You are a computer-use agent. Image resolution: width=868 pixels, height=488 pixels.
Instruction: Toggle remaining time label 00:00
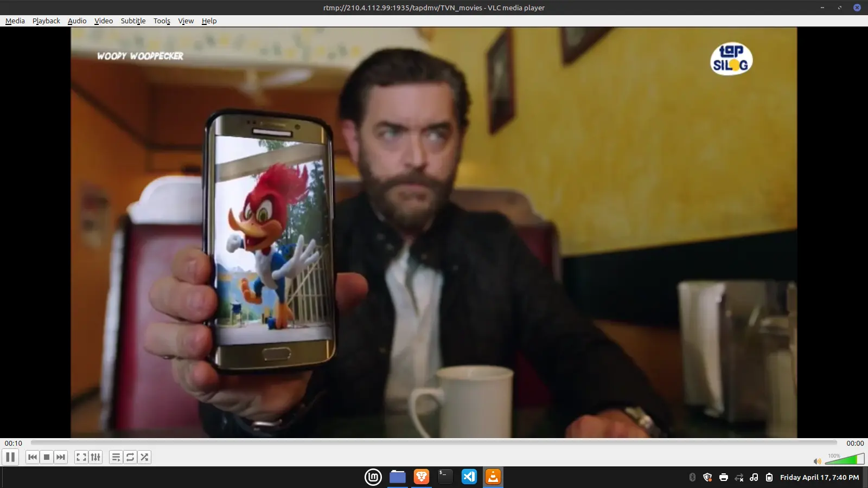(855, 443)
